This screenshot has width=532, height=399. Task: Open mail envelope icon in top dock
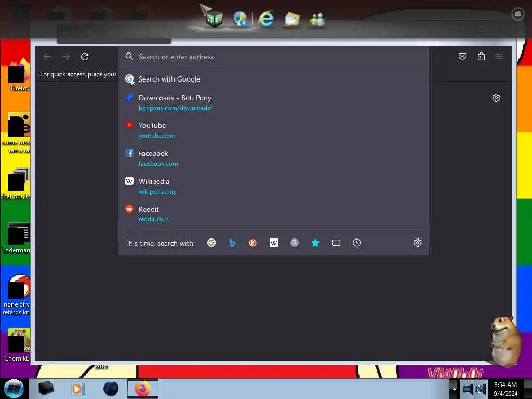[x=292, y=19]
